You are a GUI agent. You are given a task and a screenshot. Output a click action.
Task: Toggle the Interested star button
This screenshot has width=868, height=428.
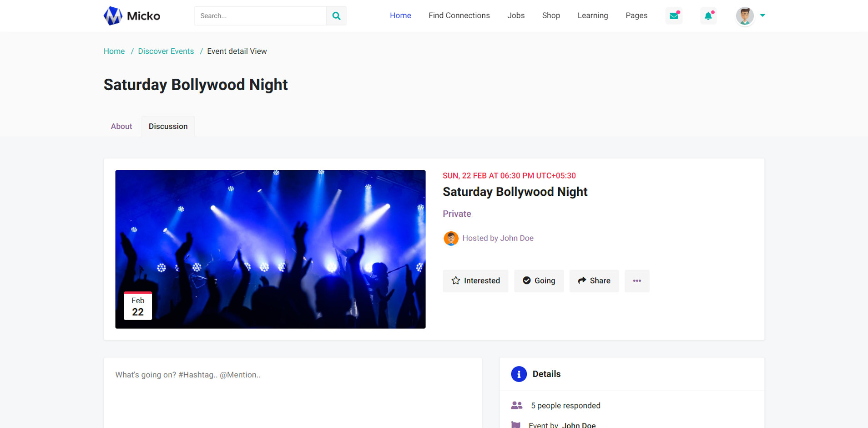[475, 280]
